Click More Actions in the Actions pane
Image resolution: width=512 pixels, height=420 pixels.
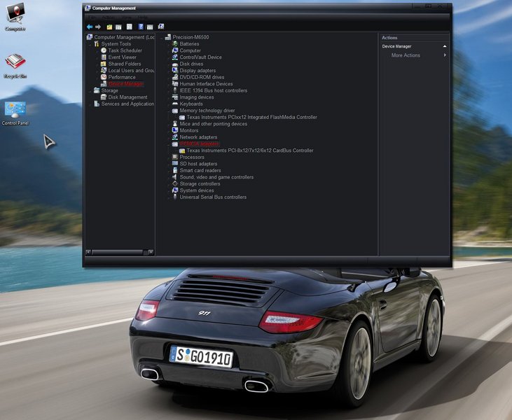click(x=406, y=55)
